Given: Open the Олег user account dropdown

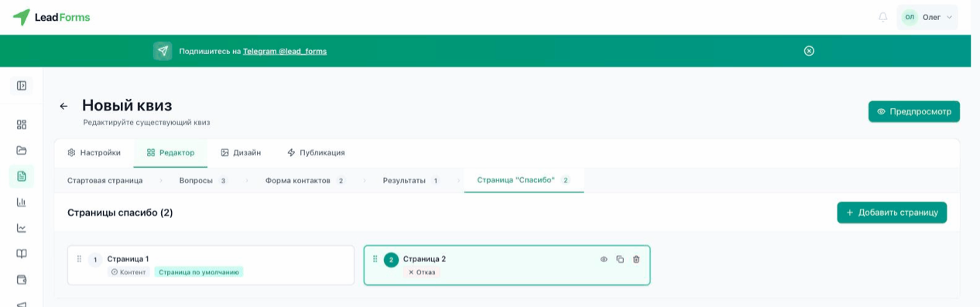Looking at the screenshot, I should (927, 17).
